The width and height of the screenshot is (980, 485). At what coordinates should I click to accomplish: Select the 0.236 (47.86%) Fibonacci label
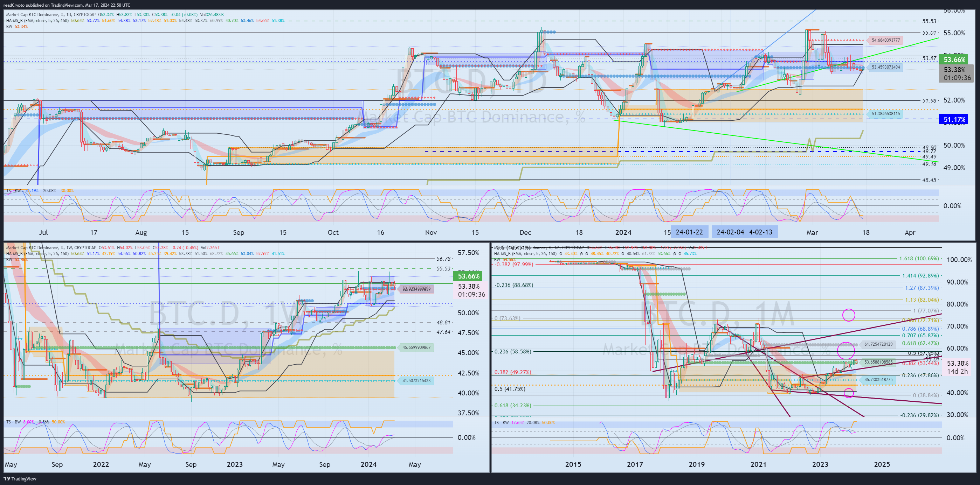pos(921,375)
